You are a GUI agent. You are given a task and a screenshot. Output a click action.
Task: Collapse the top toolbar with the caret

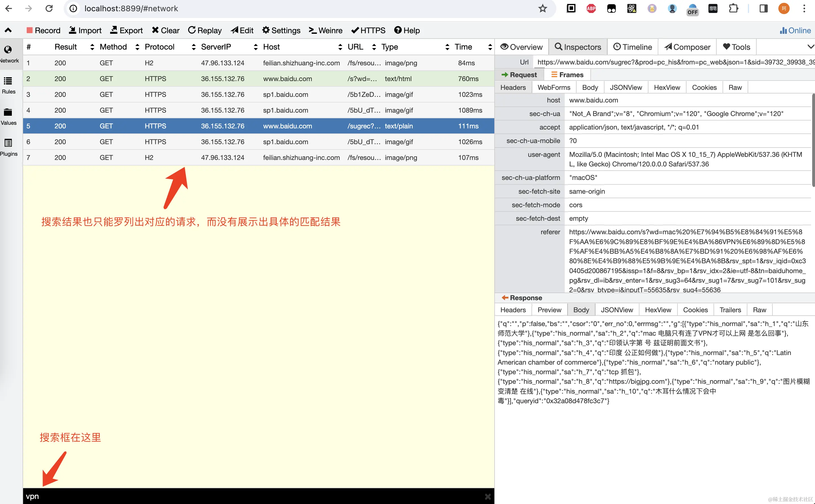point(8,30)
